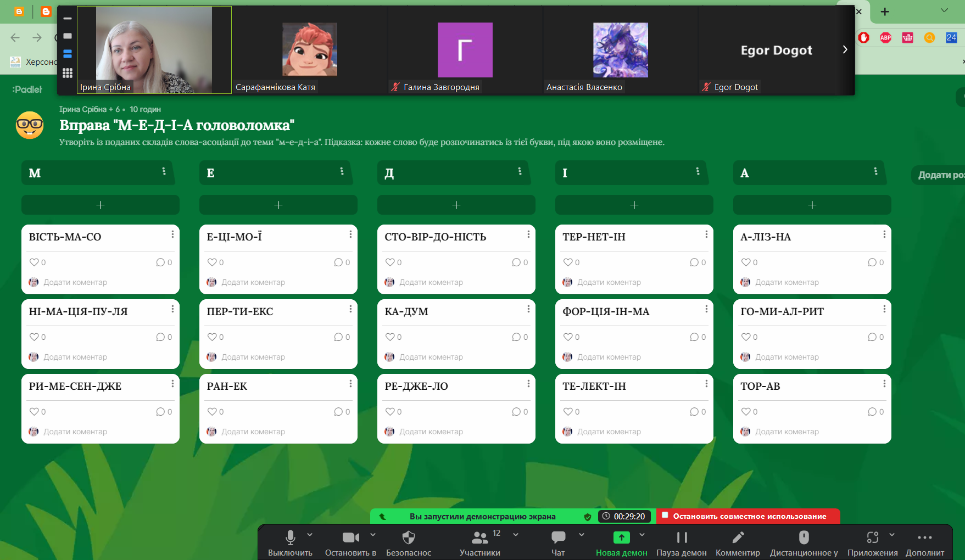Open new browser tab with plus
Viewport: 965px width, 560px height.
885,12
